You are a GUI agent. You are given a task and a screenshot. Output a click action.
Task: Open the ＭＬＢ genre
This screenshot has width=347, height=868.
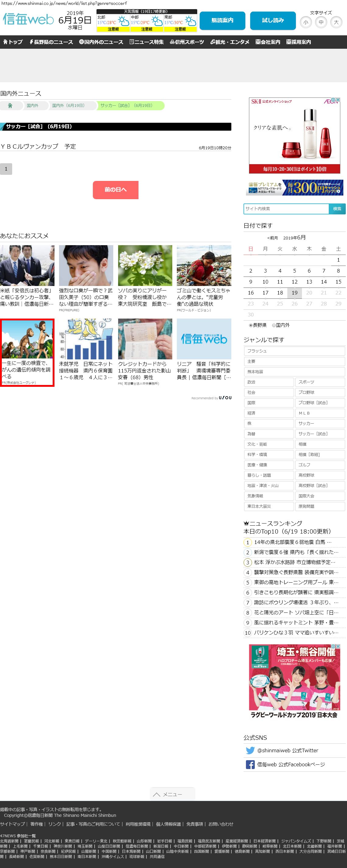coord(320,413)
